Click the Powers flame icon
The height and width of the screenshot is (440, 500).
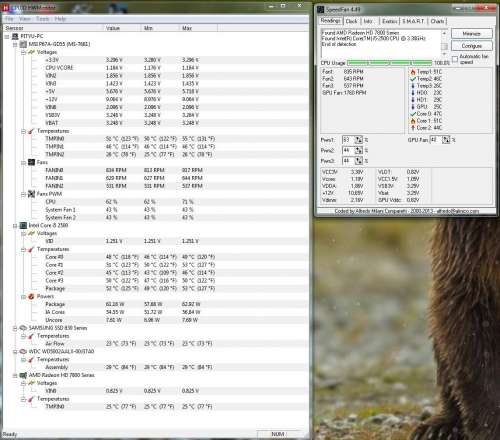(x=31, y=296)
